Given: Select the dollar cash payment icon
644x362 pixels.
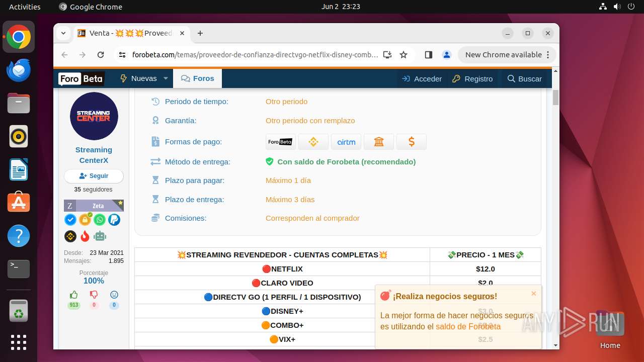Looking at the screenshot, I should click(411, 142).
